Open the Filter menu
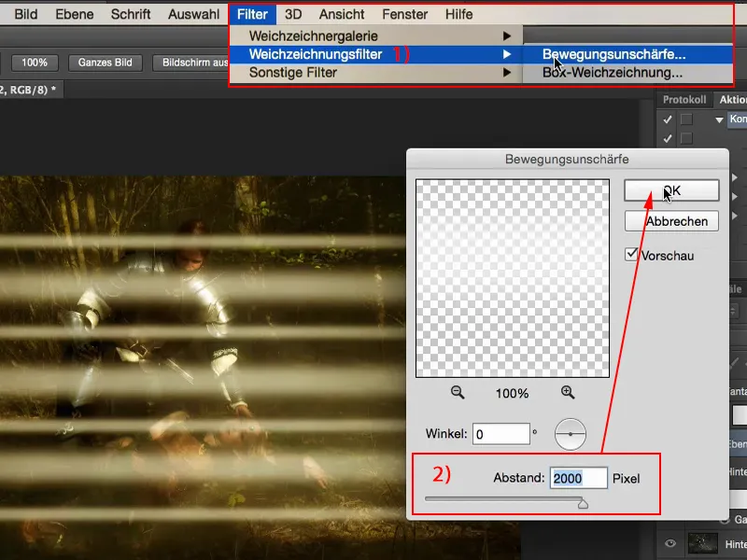The image size is (747, 560). [252, 14]
